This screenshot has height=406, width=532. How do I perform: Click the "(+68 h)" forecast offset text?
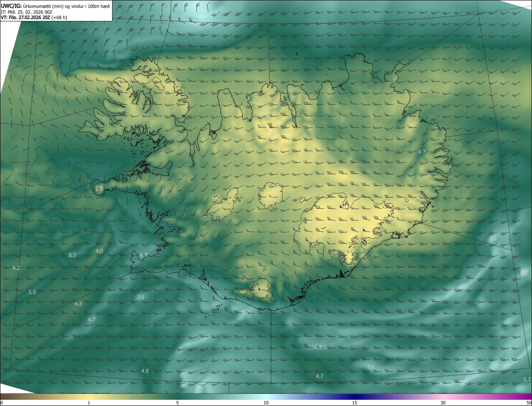[59, 17]
